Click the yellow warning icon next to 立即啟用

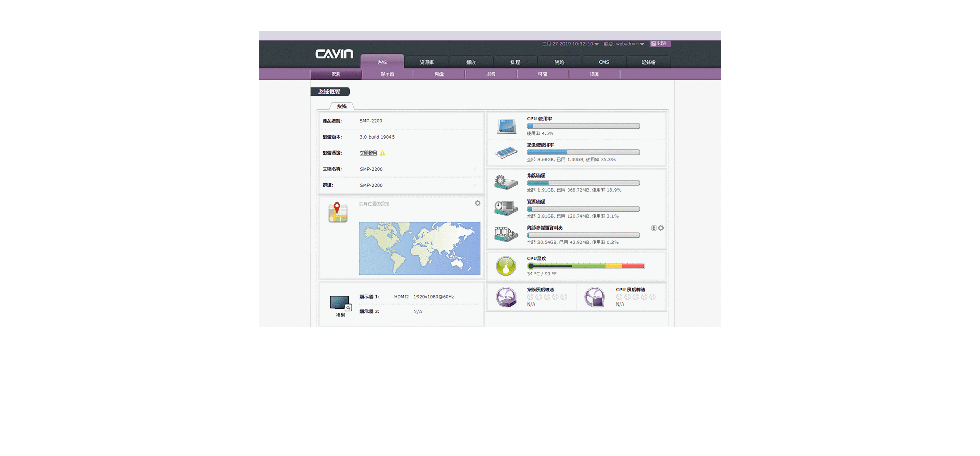(x=383, y=153)
